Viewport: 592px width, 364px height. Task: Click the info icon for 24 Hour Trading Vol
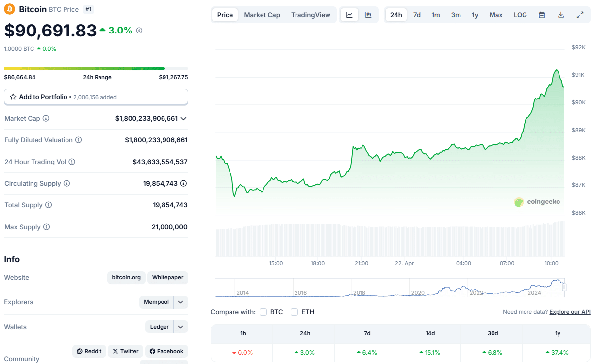coord(72,162)
